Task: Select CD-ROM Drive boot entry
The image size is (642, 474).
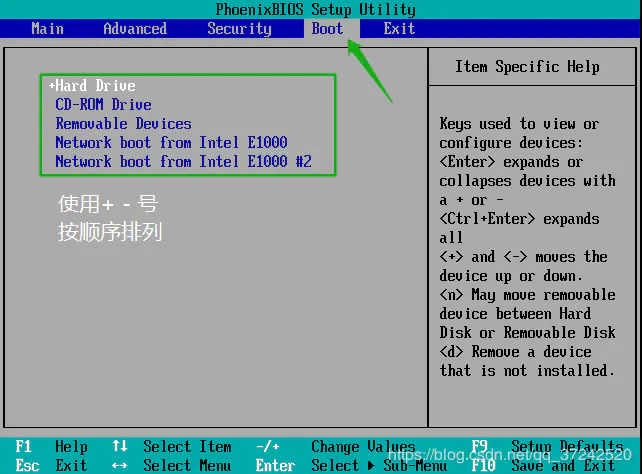Action: click(103, 105)
